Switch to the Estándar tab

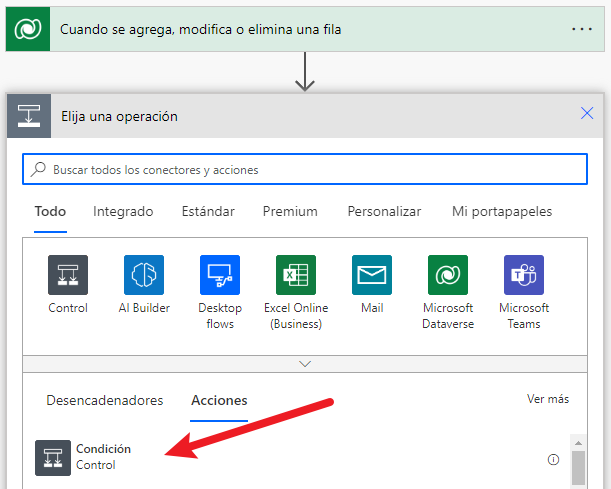208,211
